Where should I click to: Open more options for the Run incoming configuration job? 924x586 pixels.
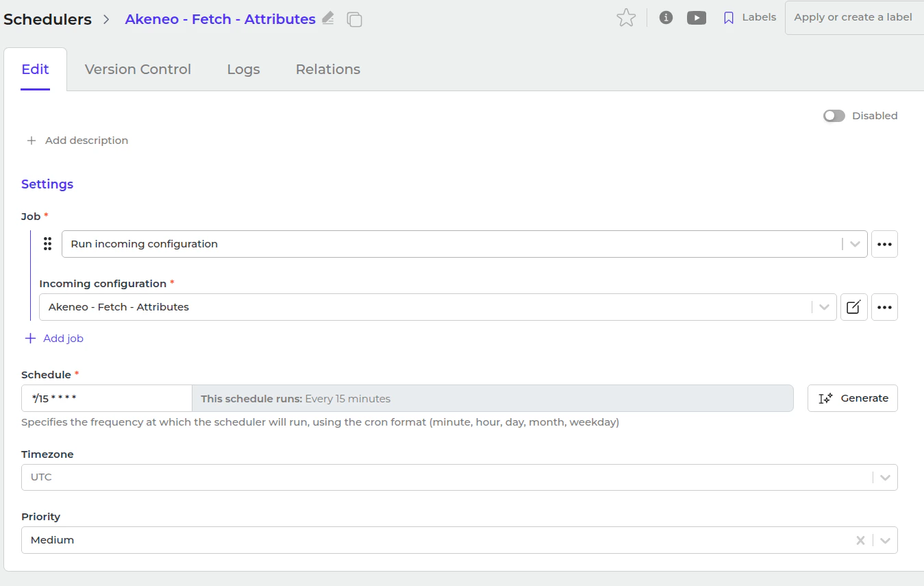pos(884,244)
